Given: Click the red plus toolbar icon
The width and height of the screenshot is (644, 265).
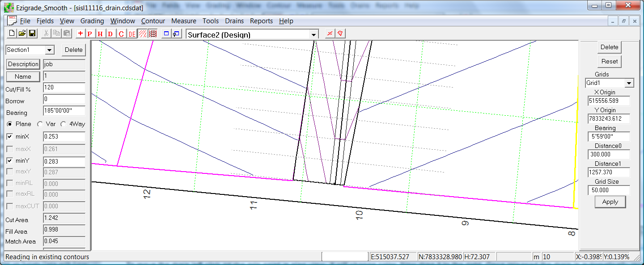Looking at the screenshot, I should click(x=80, y=34).
